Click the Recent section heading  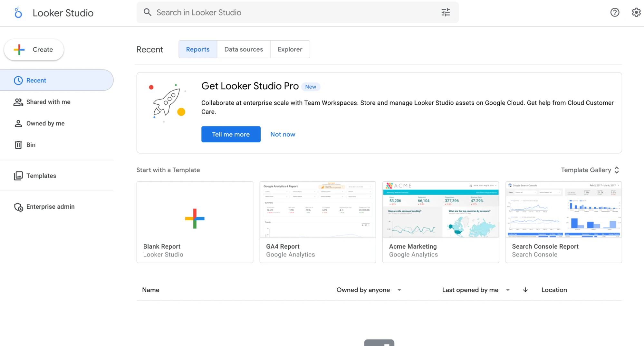[x=150, y=49]
